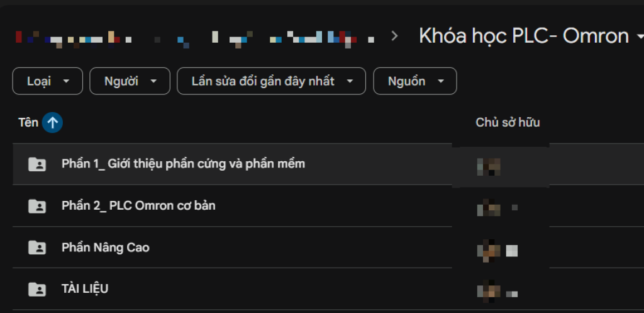Click the TÀI LIỆU shared folder icon
The height and width of the screenshot is (313, 644).
pyautogui.click(x=37, y=289)
